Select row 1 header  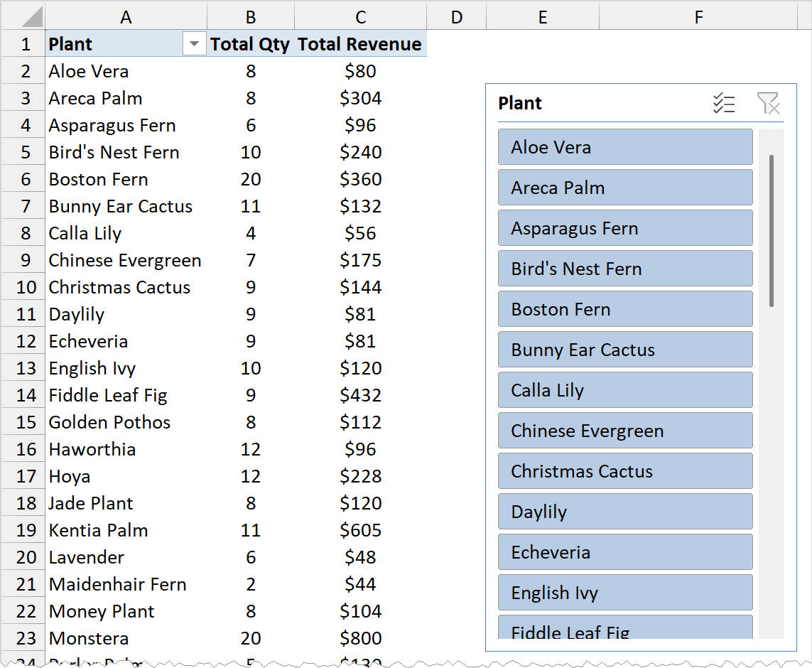coord(25,44)
